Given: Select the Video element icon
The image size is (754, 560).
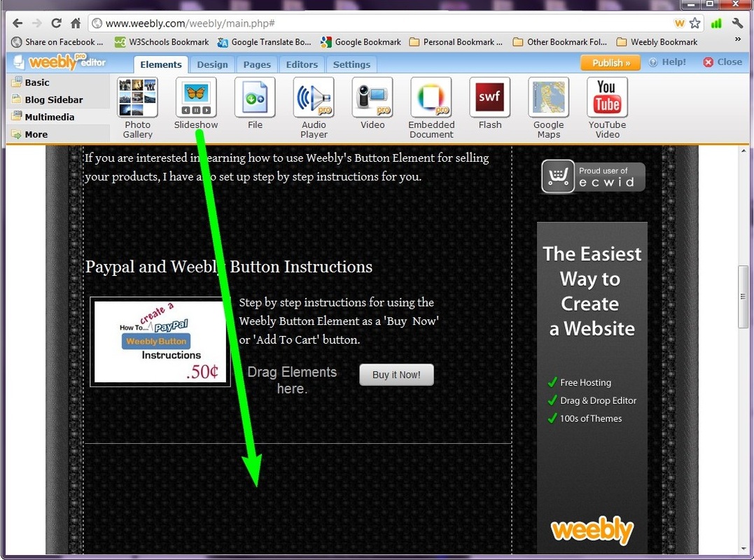Looking at the screenshot, I should pyautogui.click(x=372, y=97).
